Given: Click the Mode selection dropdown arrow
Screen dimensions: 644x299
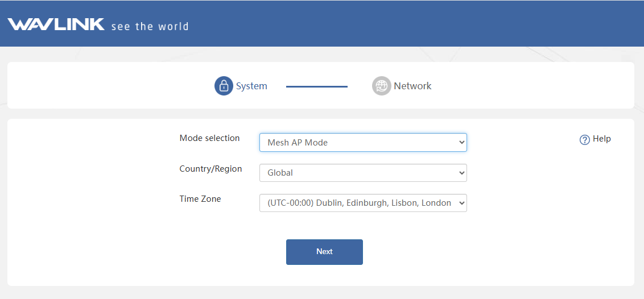Looking at the screenshot, I should click(461, 142).
